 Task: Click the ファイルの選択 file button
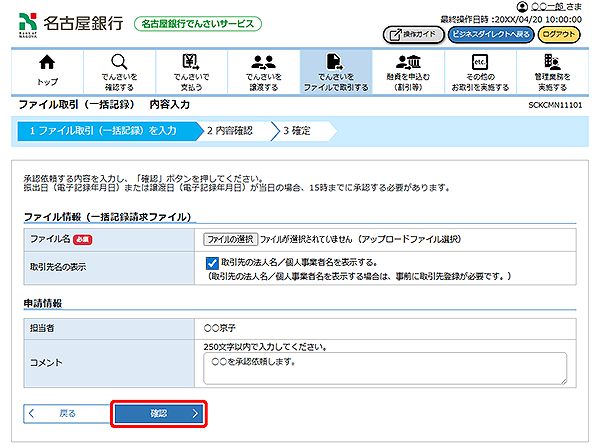(230, 240)
